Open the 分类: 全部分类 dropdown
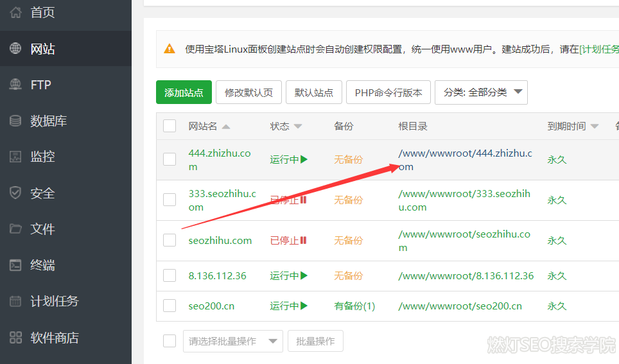 (x=481, y=92)
